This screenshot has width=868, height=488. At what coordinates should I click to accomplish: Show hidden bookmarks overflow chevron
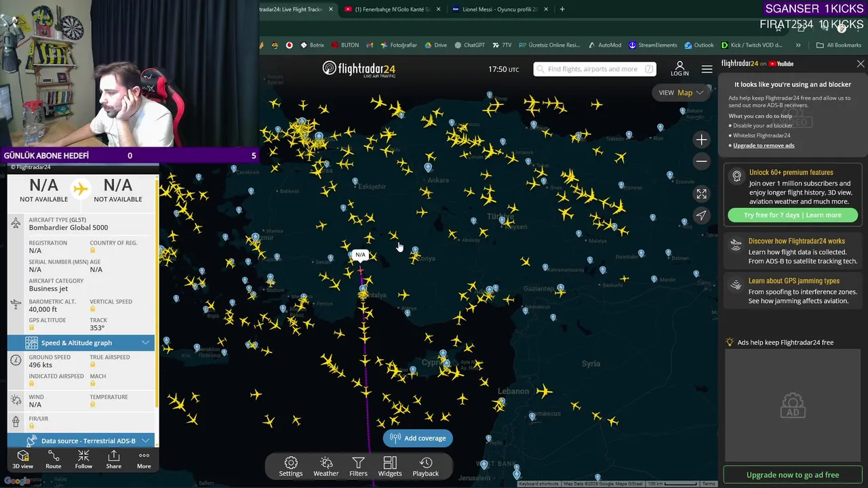[x=798, y=45]
